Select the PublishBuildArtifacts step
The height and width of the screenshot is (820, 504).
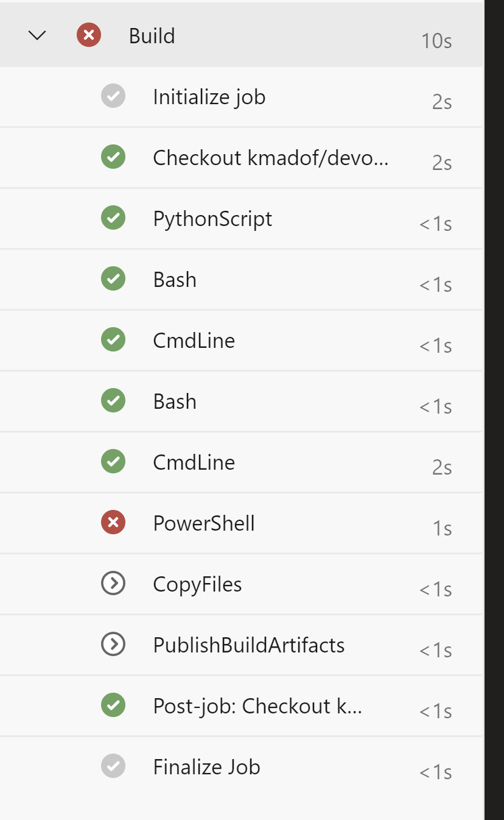click(248, 645)
